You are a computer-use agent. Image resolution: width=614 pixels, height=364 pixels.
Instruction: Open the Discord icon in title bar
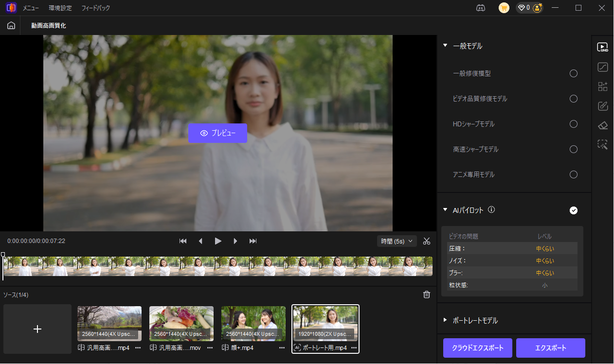481,8
